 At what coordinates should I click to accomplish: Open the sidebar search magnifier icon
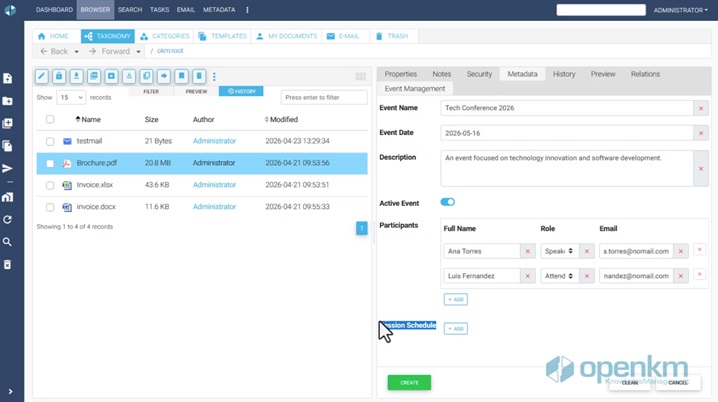point(7,242)
